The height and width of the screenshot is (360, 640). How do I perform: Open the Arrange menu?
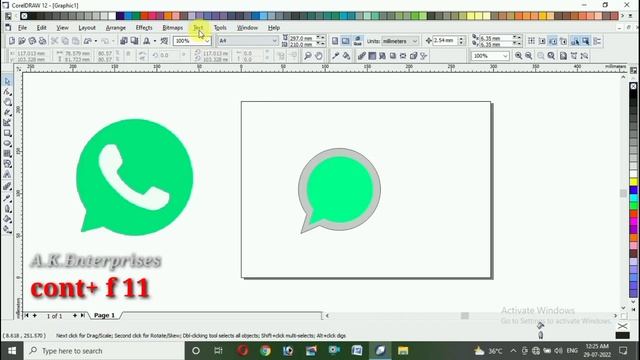(116, 28)
